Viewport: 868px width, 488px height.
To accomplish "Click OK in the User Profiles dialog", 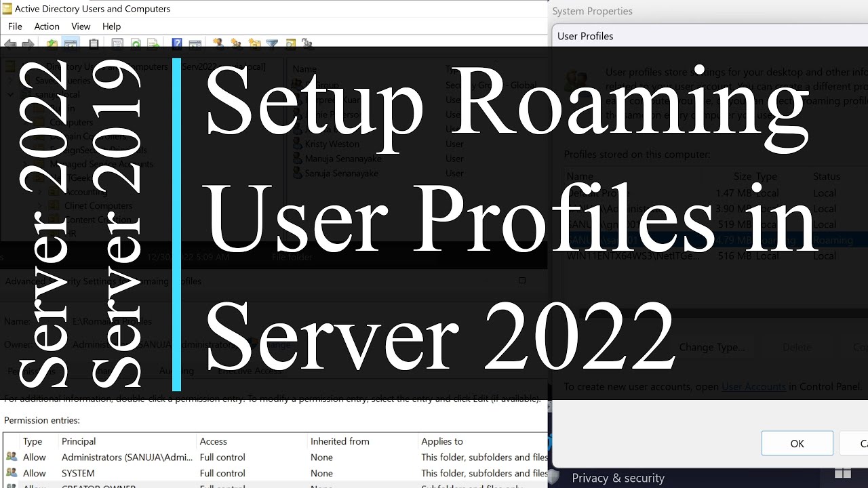I will [797, 443].
